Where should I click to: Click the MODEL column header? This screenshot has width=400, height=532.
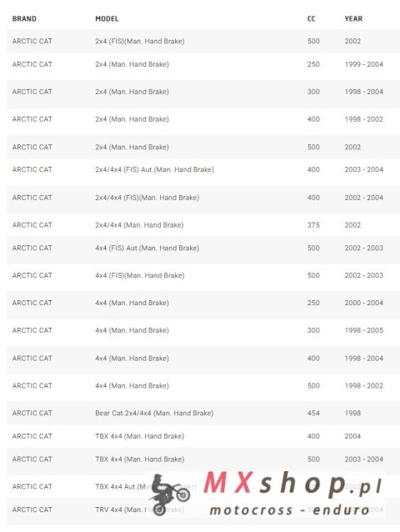(x=107, y=18)
